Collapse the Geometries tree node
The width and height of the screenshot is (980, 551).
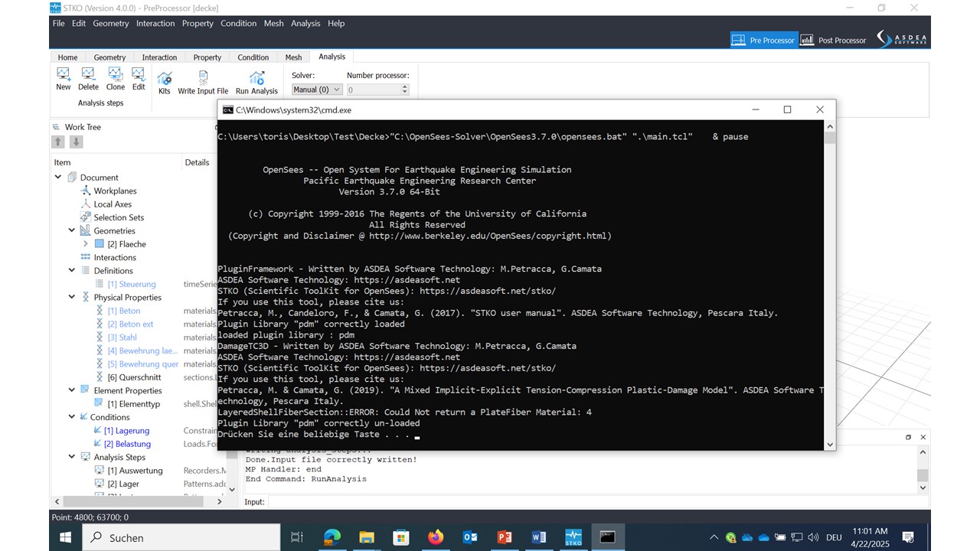(72, 230)
